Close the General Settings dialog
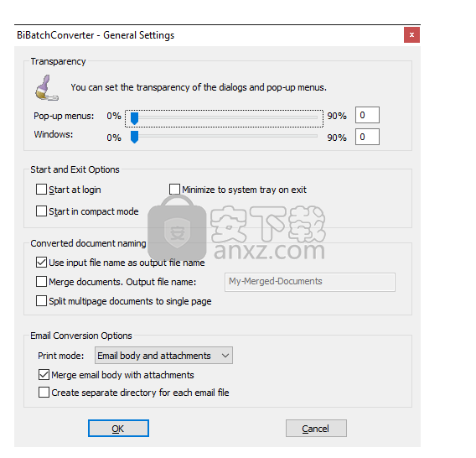Image resolution: width=476 pixels, height=458 pixels. point(411,35)
